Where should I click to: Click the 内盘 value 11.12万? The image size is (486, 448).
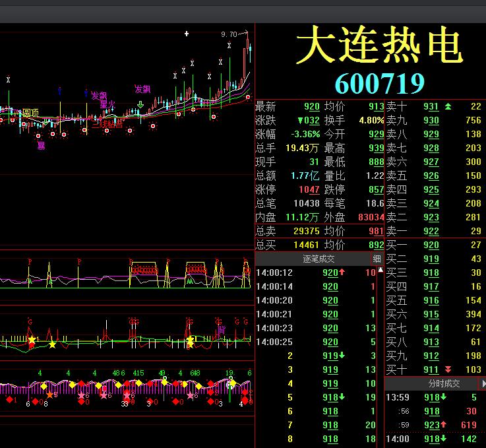coord(302,217)
